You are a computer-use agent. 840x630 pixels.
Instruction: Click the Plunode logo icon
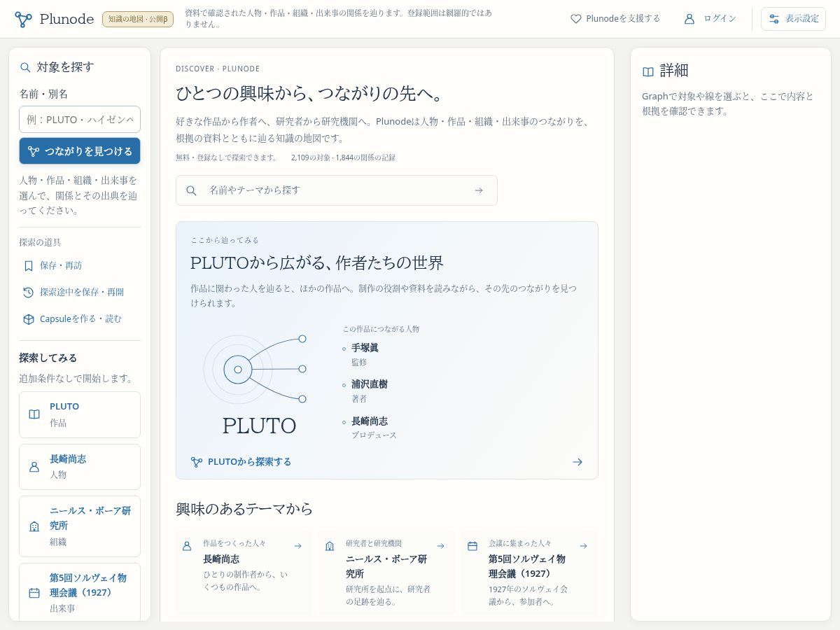click(23, 19)
